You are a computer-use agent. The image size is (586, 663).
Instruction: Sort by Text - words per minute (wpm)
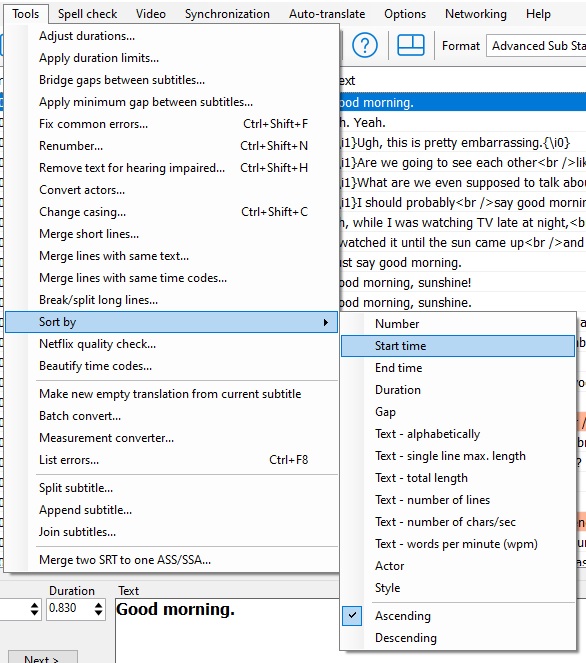(x=458, y=544)
